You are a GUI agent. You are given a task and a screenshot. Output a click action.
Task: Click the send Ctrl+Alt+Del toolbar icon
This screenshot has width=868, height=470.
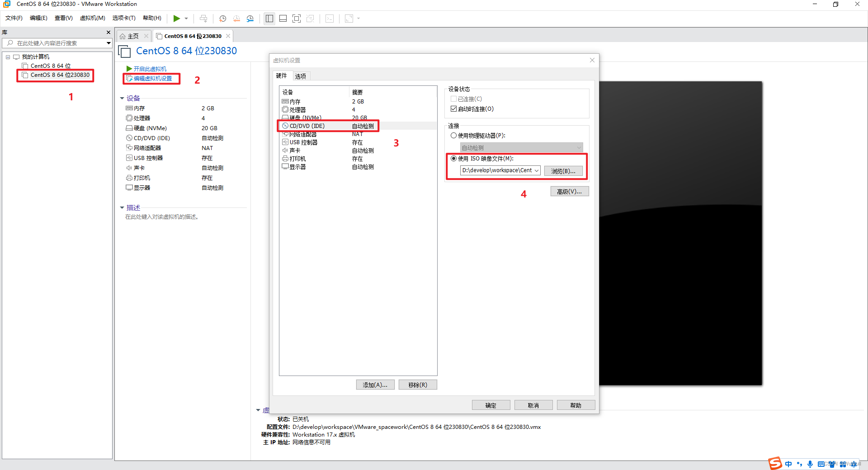pyautogui.click(x=203, y=19)
